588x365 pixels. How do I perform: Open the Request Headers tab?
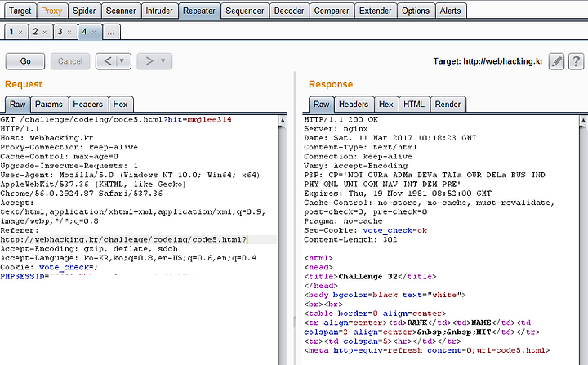point(87,105)
